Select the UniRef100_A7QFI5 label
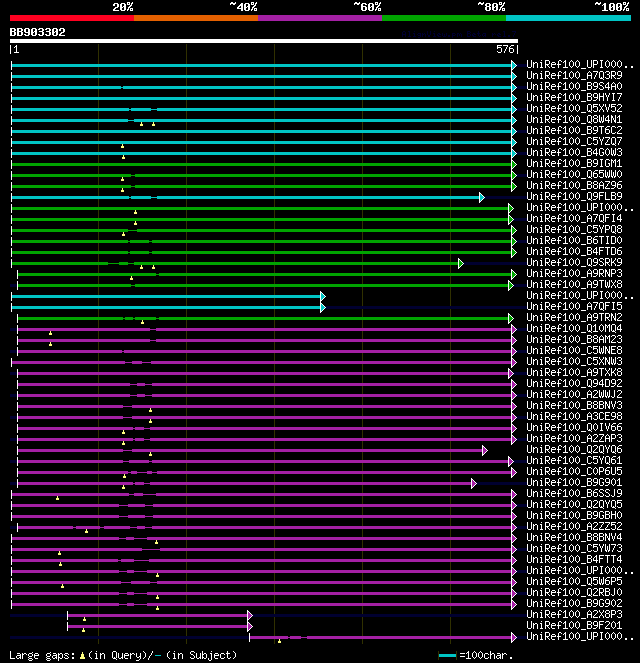 [x=574, y=306]
